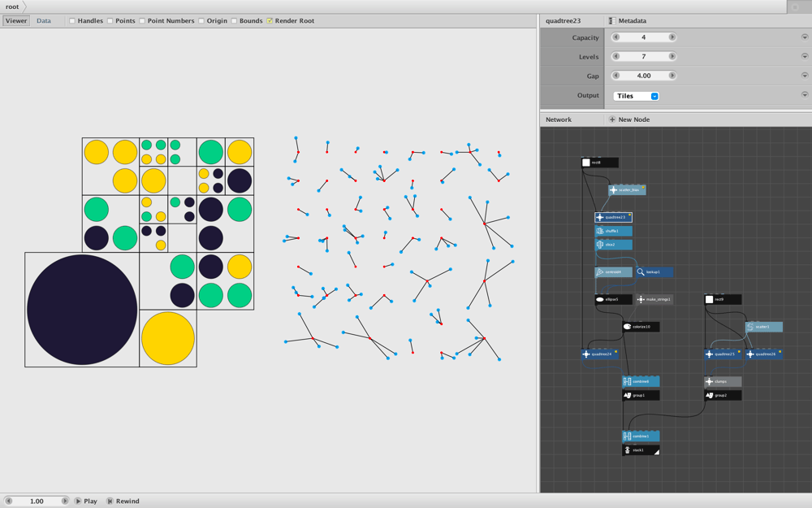The width and height of the screenshot is (812, 508).
Task: Increase the Gap value
Action: (x=672, y=76)
